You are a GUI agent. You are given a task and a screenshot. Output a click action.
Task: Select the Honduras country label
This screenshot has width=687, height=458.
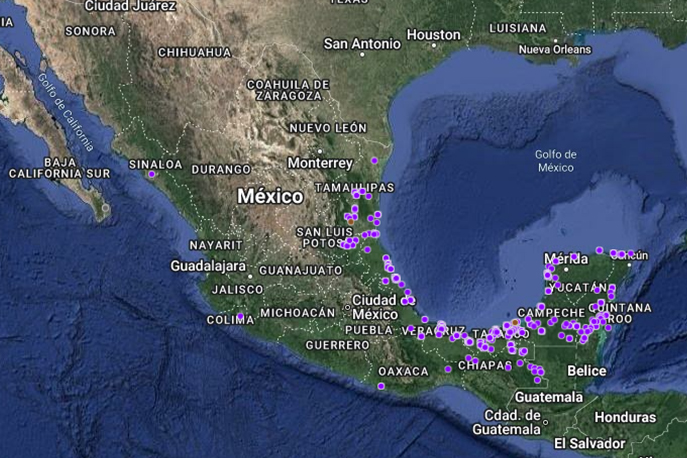(625, 417)
